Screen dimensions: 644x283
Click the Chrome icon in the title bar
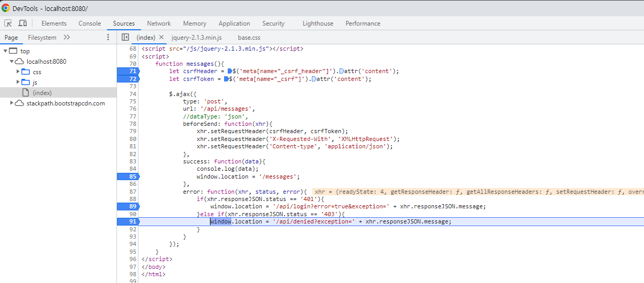[x=6, y=8]
